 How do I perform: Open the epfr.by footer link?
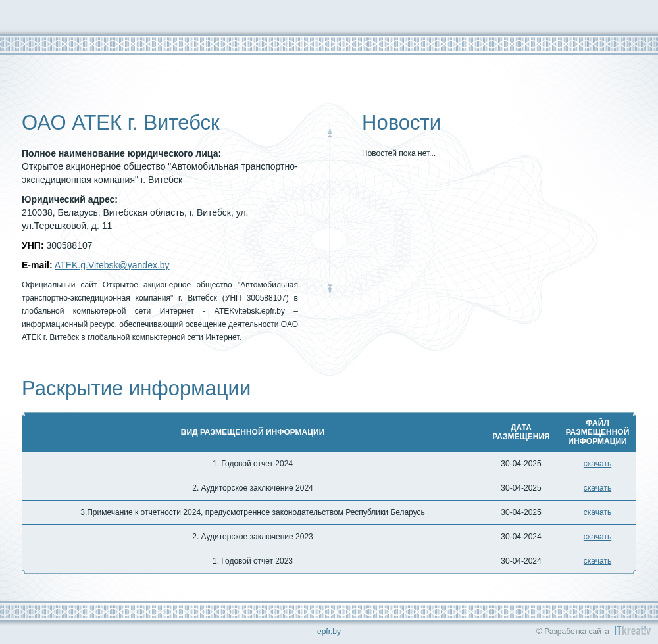tap(329, 632)
